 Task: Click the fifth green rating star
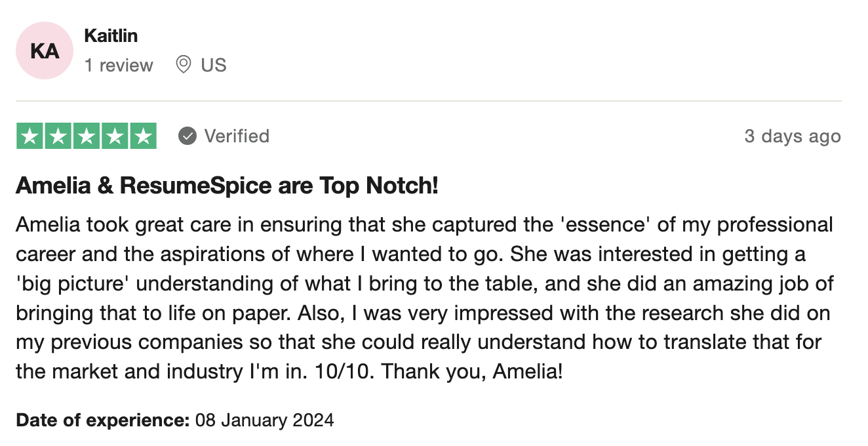[144, 136]
